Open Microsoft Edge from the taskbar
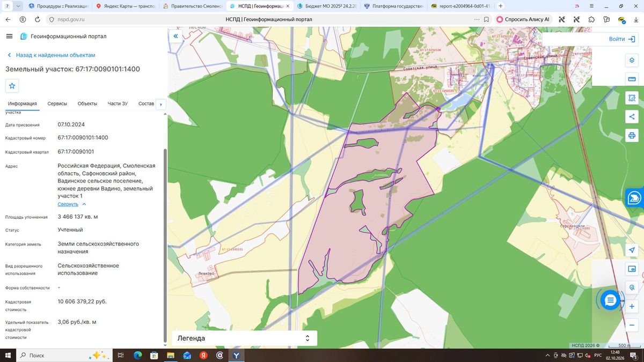 [137, 355]
